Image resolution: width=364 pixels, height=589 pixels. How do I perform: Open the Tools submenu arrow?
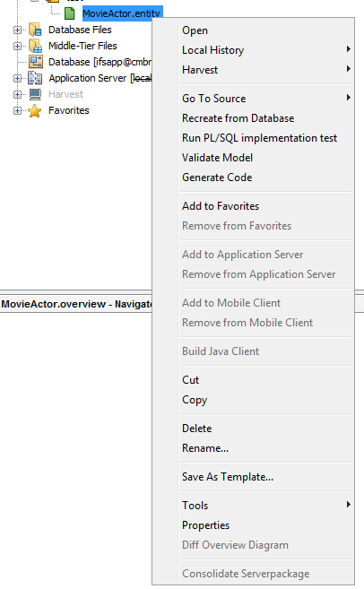pyautogui.click(x=349, y=505)
